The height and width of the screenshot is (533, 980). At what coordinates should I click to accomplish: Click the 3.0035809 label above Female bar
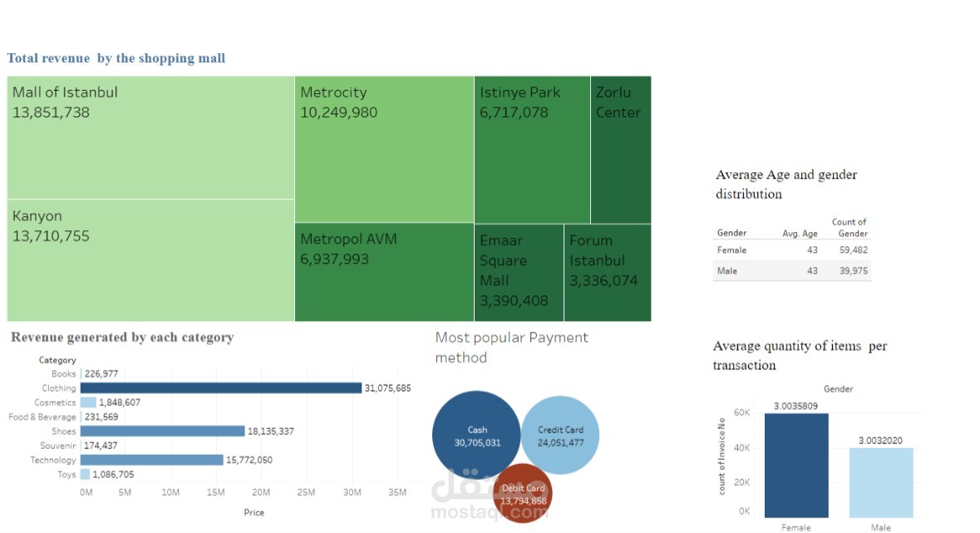tap(795, 406)
